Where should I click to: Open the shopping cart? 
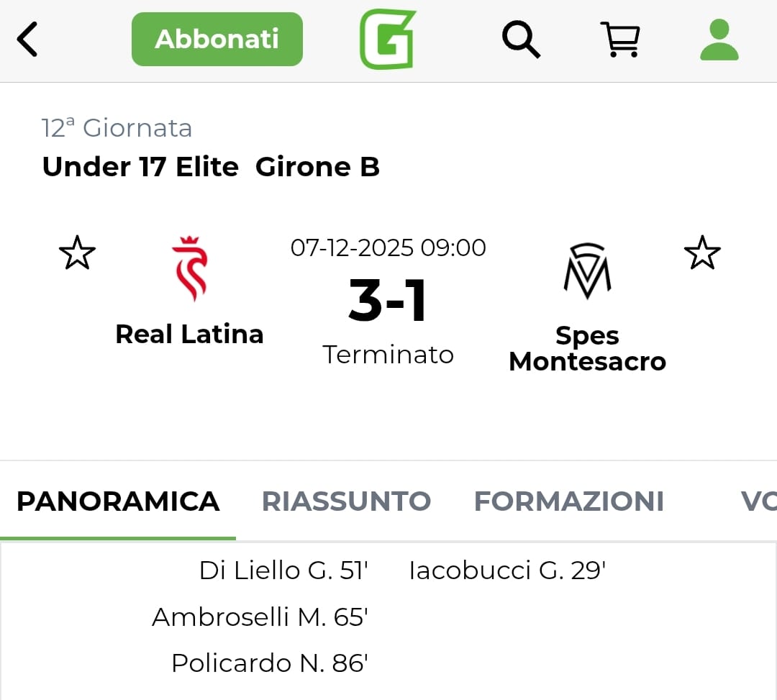point(620,40)
